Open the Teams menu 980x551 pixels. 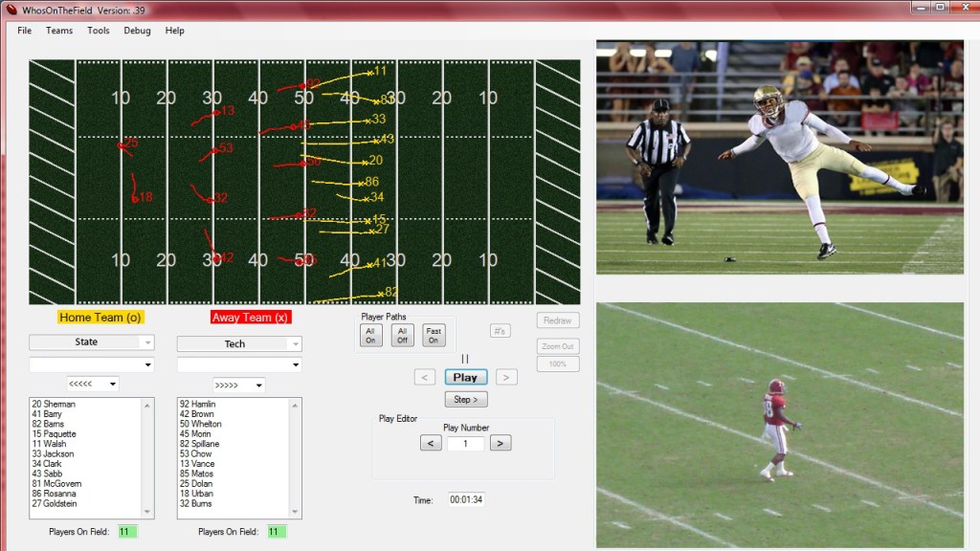coord(59,31)
